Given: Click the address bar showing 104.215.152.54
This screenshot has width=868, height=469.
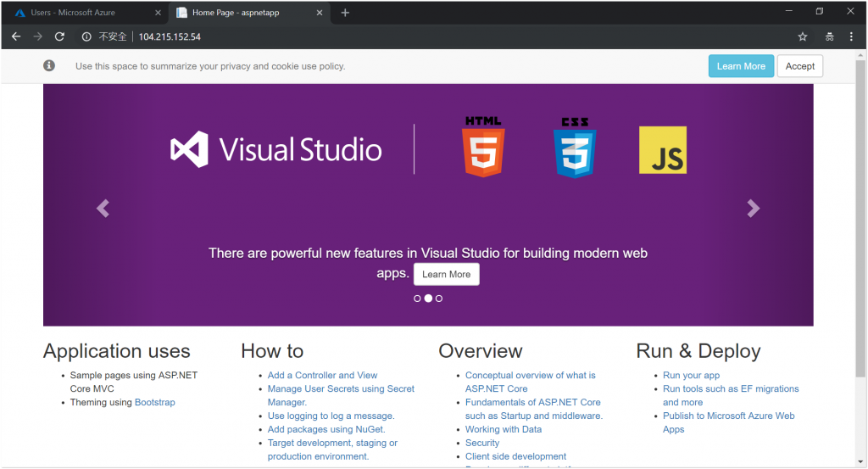Looking at the screenshot, I should pos(170,36).
